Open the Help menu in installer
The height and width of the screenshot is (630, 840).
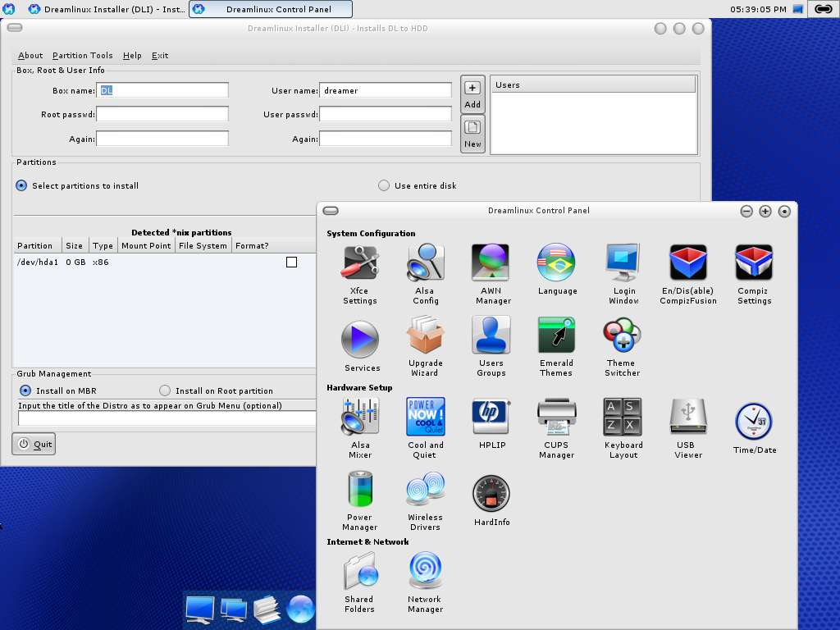click(132, 55)
